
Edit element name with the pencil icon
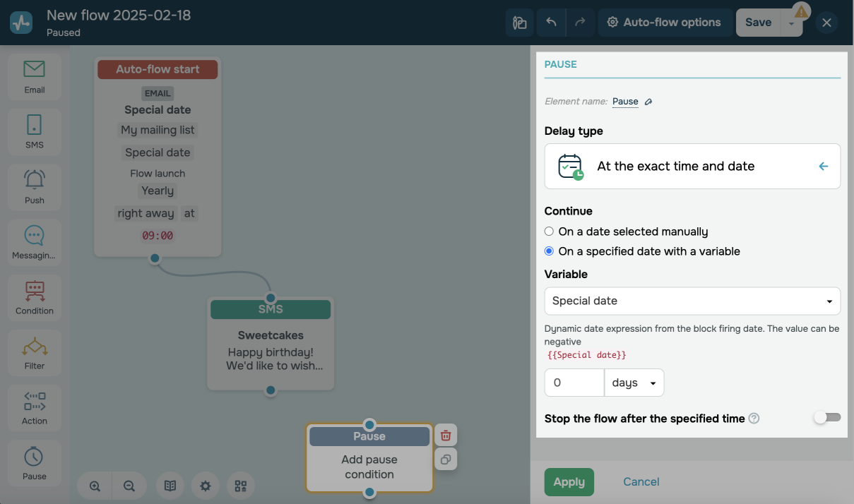tap(648, 102)
